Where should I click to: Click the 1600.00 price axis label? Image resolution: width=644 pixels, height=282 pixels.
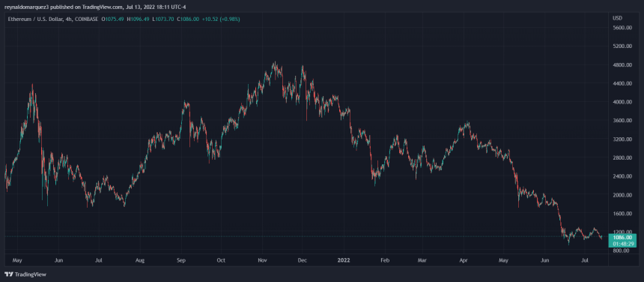tap(622, 214)
